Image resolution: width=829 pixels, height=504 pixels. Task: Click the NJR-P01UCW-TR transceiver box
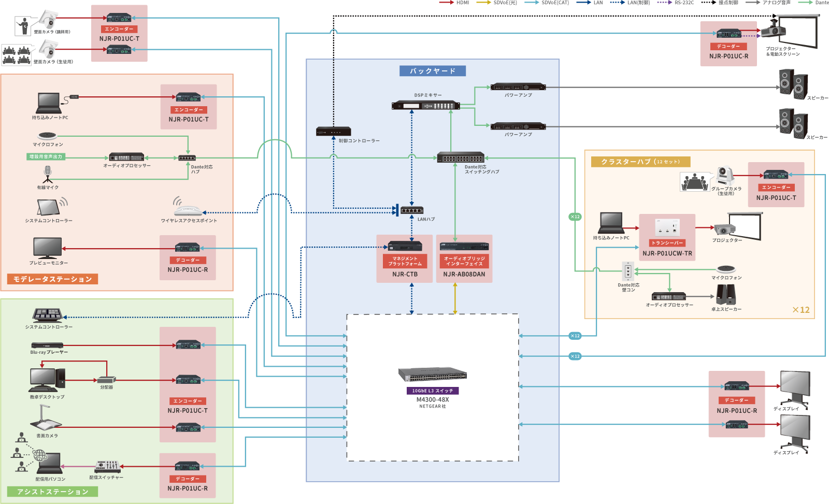point(667,237)
